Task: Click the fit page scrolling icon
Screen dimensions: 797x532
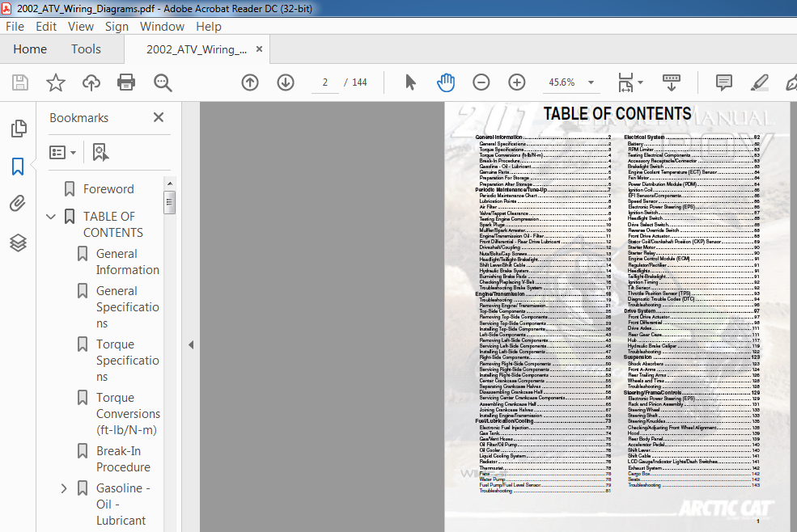Action: pos(625,82)
